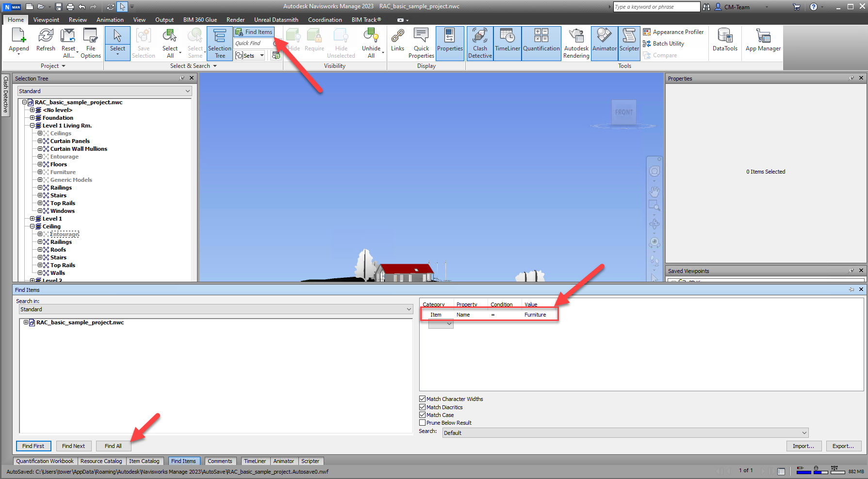Open the collapsed Clash Detective side tab
Viewport: 868px width, 479px height.
(6, 95)
